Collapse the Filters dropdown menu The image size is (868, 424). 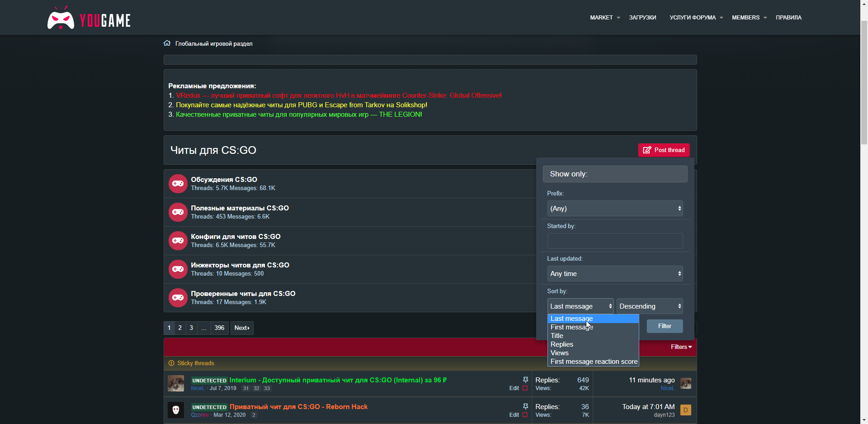[x=681, y=347]
